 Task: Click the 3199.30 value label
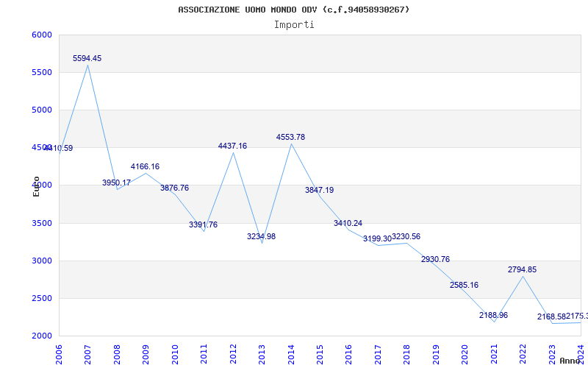(377, 238)
